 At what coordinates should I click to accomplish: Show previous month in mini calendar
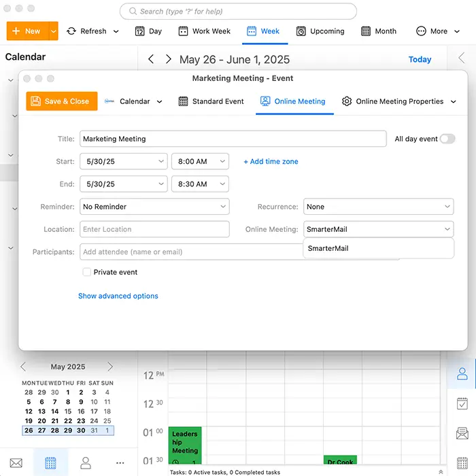23,367
